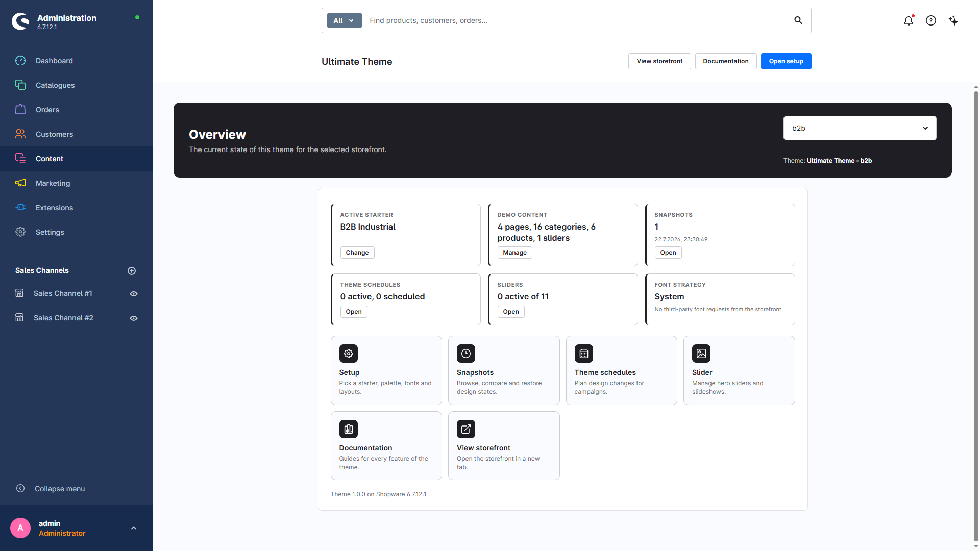Open the b2b storefront dropdown
Screen dimensions: 980x551
[860, 128]
